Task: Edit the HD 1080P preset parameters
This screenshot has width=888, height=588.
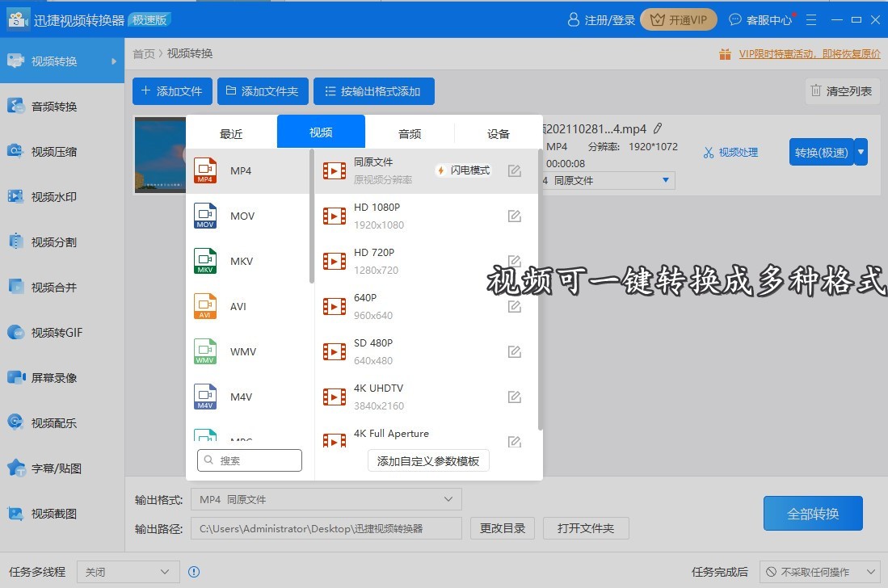Action: tap(514, 216)
